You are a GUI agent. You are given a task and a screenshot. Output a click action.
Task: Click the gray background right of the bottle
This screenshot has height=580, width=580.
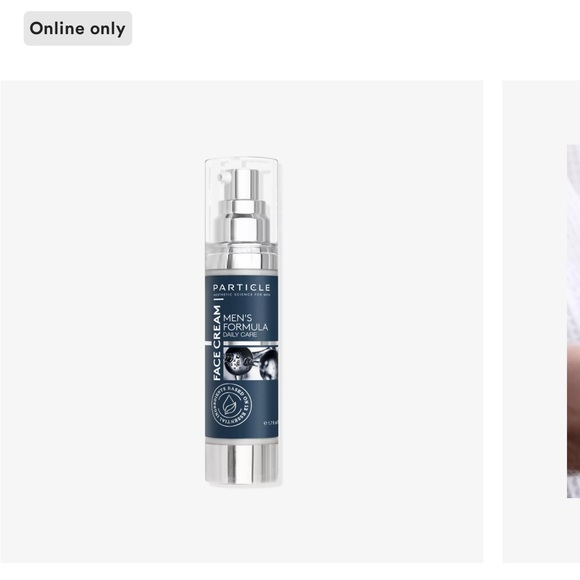click(381, 321)
